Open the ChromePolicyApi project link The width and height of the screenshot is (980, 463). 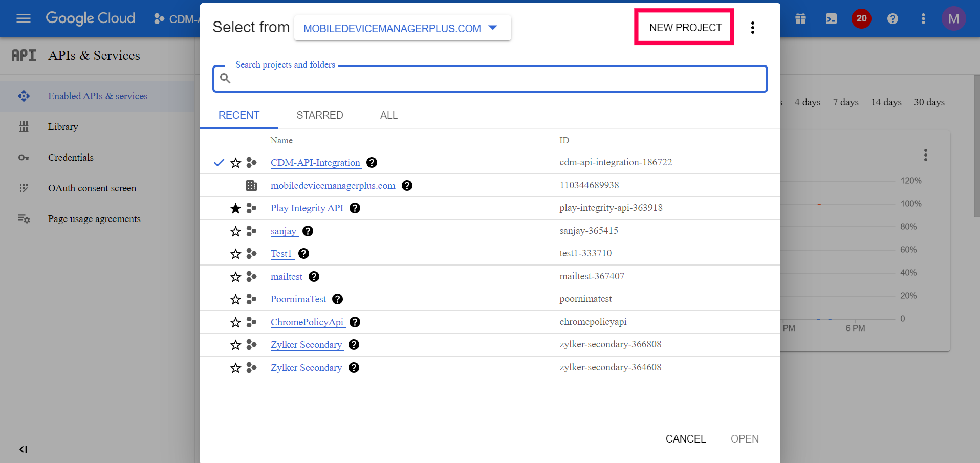[x=307, y=322]
